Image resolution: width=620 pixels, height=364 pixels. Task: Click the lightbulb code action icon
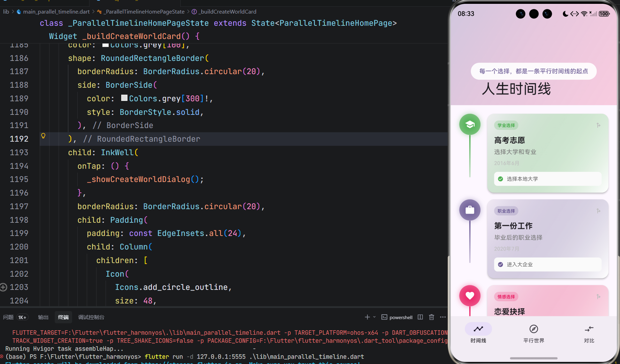coord(43,136)
